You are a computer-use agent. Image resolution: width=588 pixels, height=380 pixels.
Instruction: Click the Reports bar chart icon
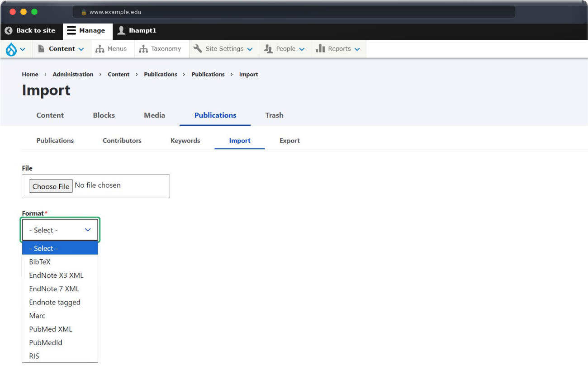click(320, 48)
